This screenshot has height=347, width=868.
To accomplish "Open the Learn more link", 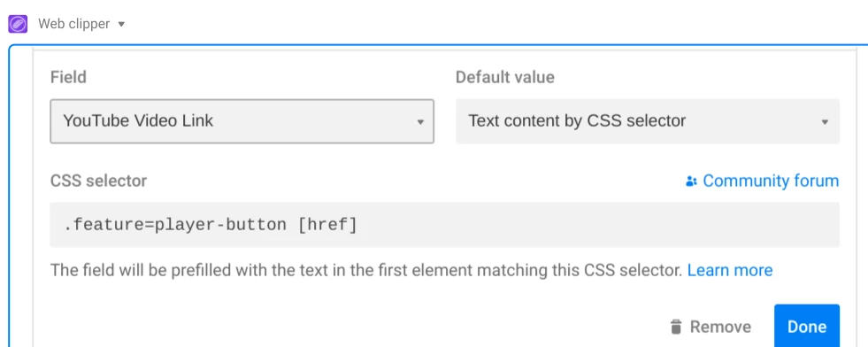I will (x=730, y=271).
